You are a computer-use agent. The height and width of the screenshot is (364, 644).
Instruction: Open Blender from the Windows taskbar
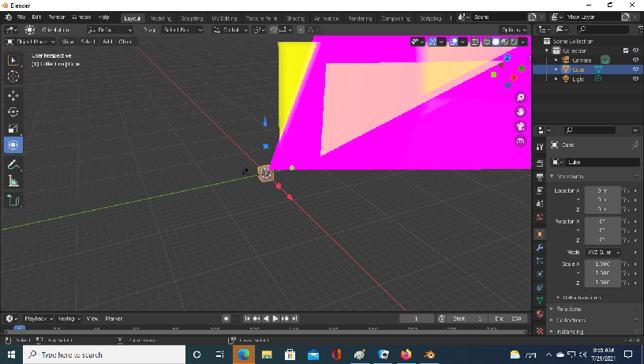pyautogui.click(x=429, y=355)
